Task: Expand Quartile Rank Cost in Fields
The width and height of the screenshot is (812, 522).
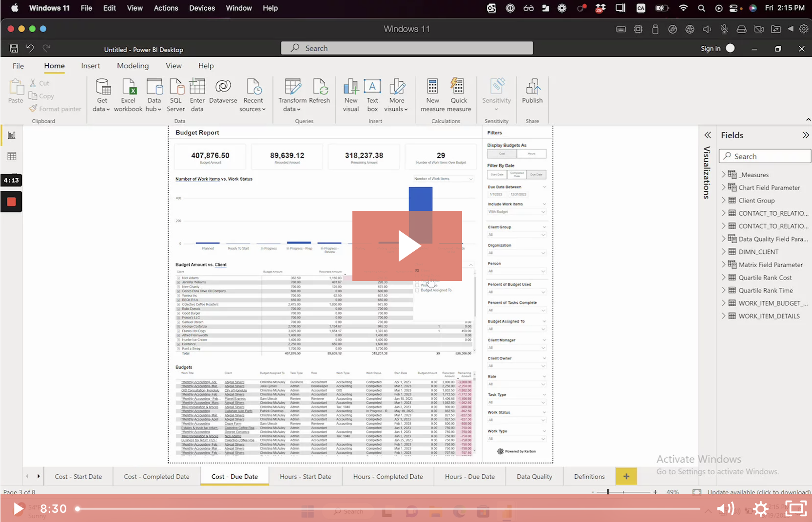Action: coord(724,278)
